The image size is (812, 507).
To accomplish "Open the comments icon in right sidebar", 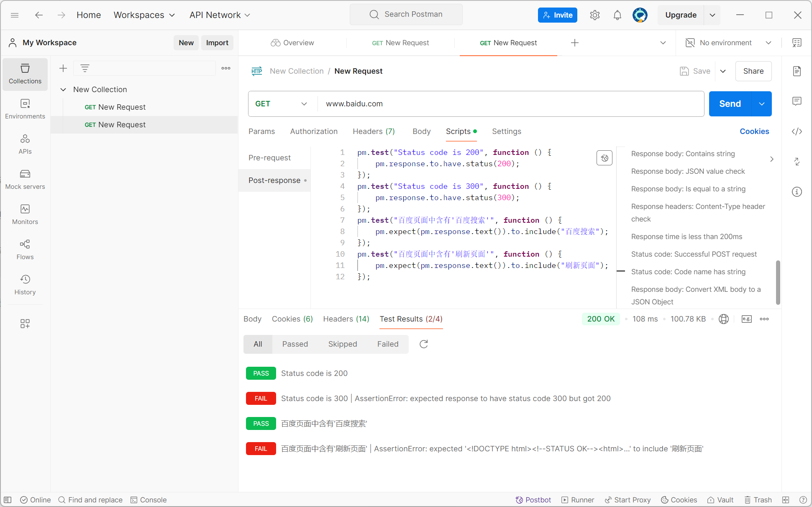I will [797, 101].
